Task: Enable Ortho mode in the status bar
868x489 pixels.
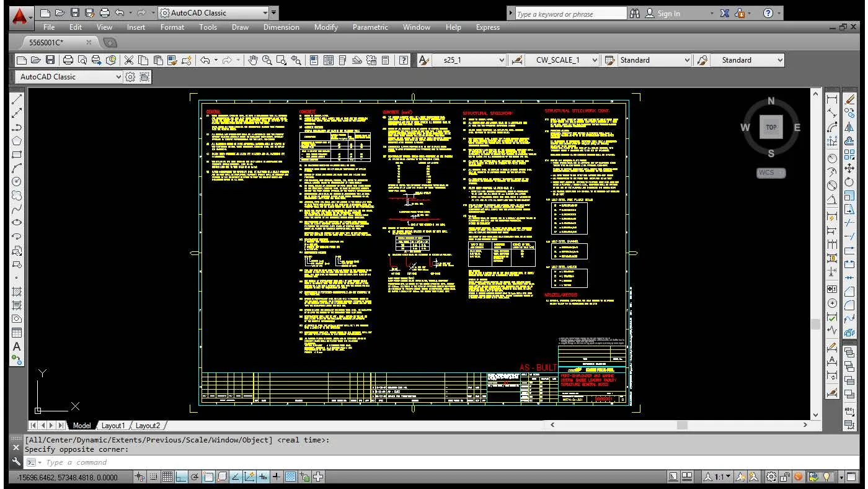Action: [x=181, y=477]
